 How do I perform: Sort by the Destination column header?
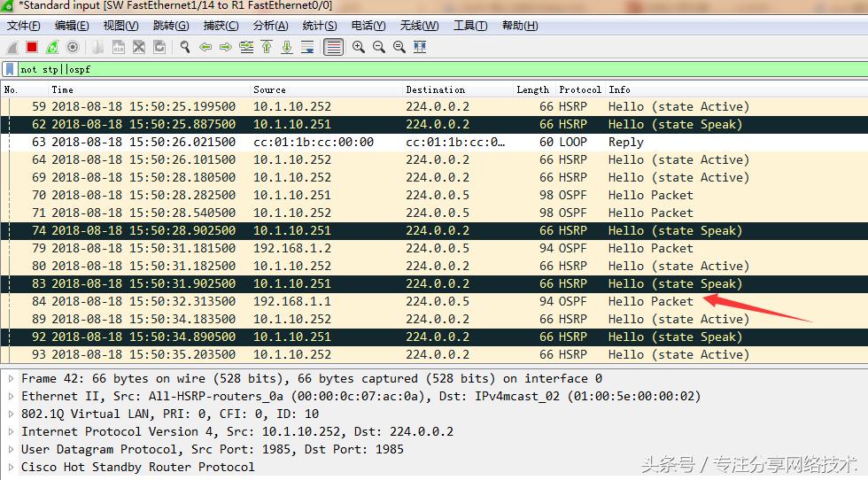coord(458,89)
